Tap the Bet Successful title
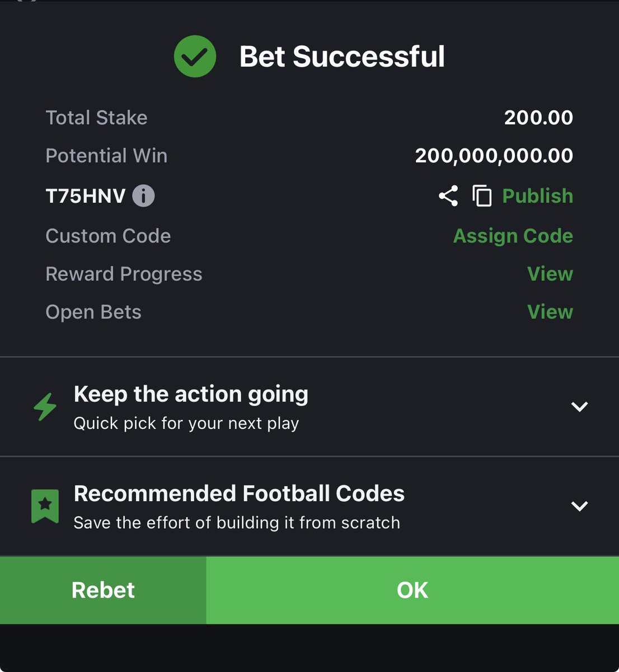 pos(342,57)
